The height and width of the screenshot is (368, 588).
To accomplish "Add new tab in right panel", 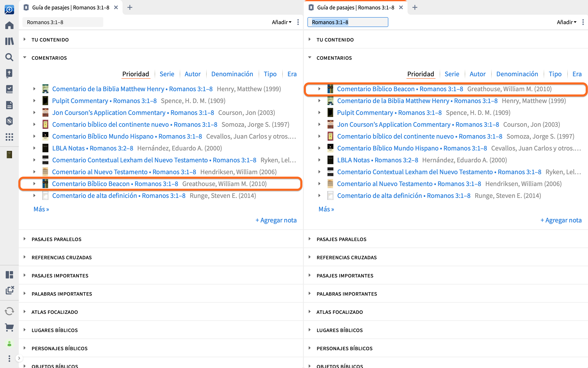I will 415,8.
